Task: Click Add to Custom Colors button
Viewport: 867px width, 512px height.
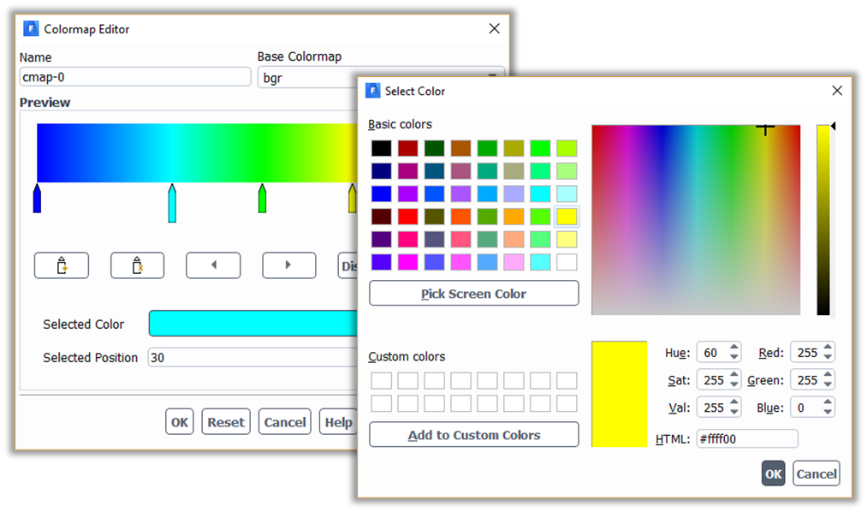Action: coord(474,435)
